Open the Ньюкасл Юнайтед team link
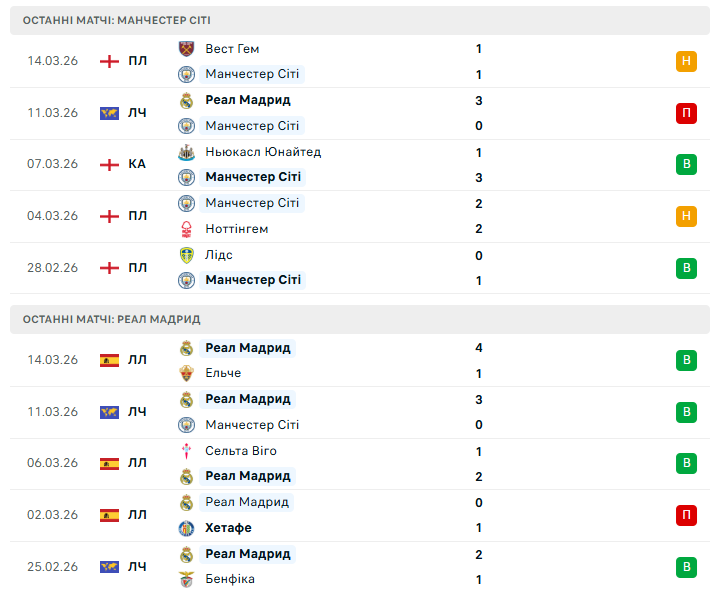The height and width of the screenshot is (596, 719). [x=263, y=152]
